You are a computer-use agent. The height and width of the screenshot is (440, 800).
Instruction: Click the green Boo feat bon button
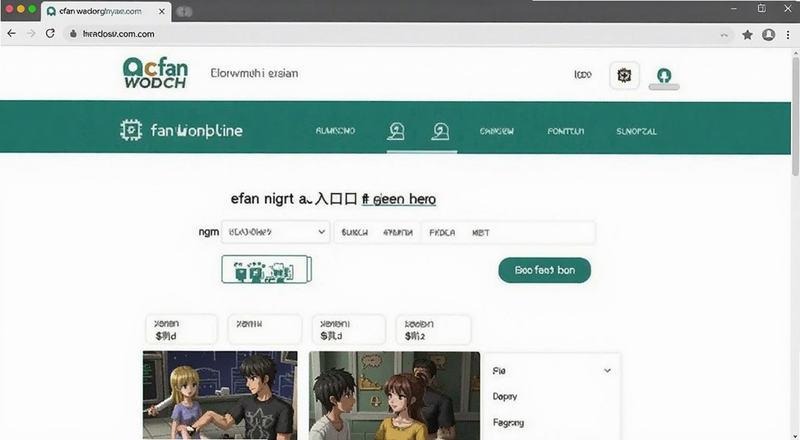coord(544,270)
